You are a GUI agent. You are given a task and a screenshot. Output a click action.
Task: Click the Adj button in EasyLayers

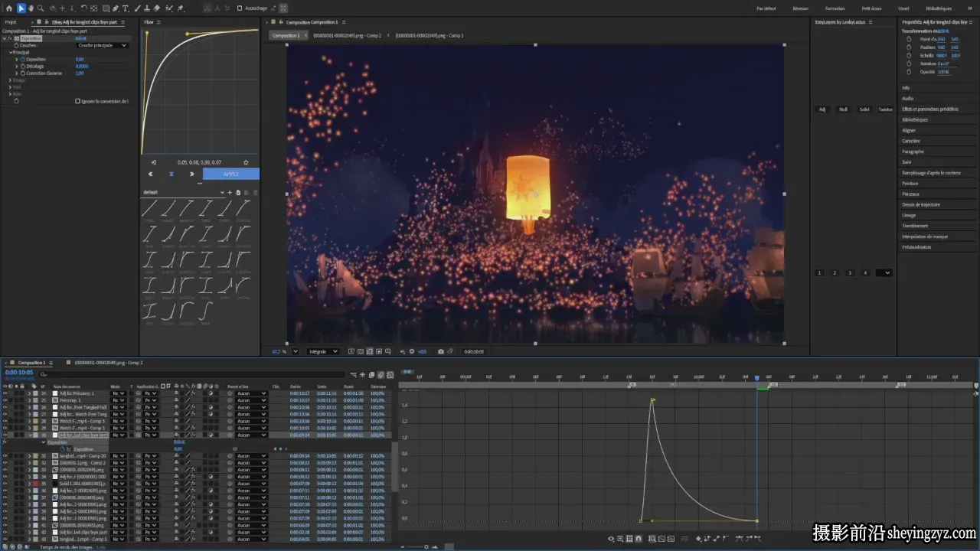[x=822, y=109]
